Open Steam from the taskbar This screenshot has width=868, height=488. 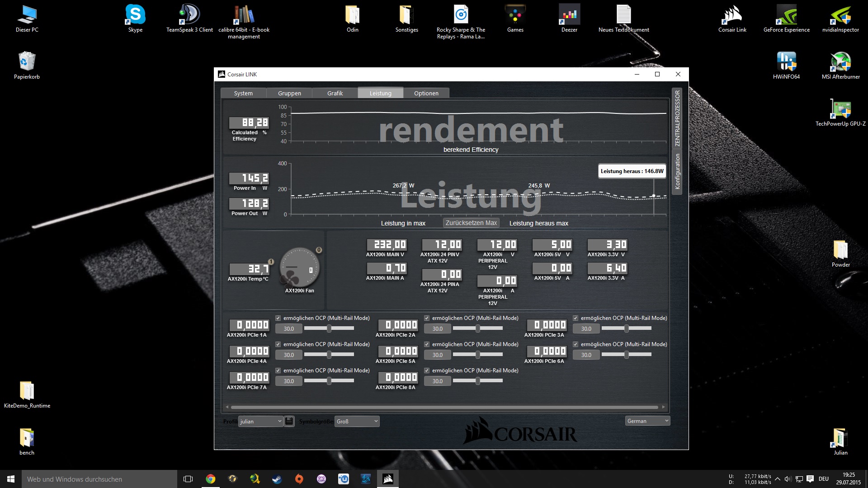[277, 479]
